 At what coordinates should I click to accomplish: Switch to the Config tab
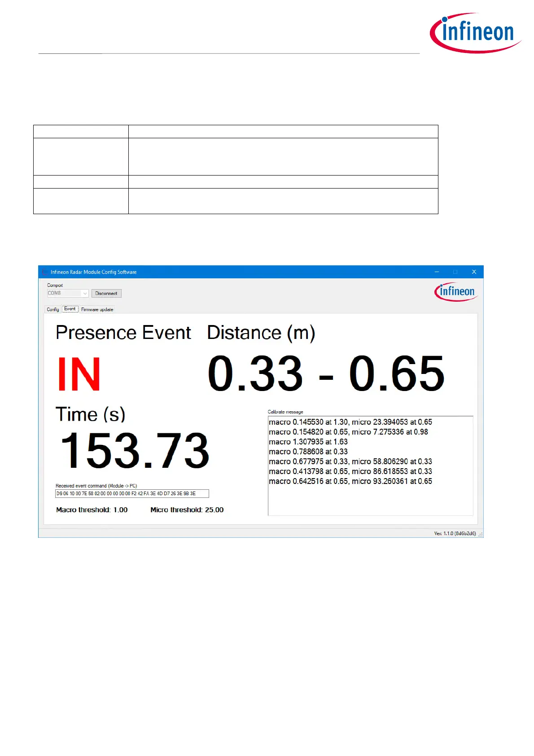tap(53, 309)
